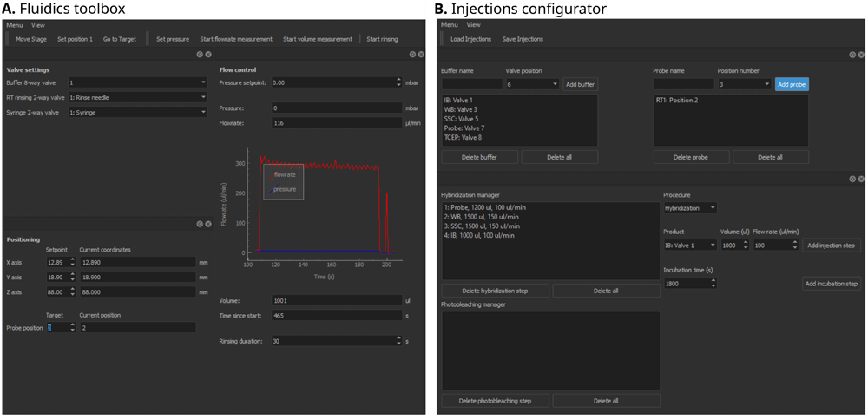Click Delete photobleaching step button
The height and width of the screenshot is (419, 868).
tap(496, 400)
